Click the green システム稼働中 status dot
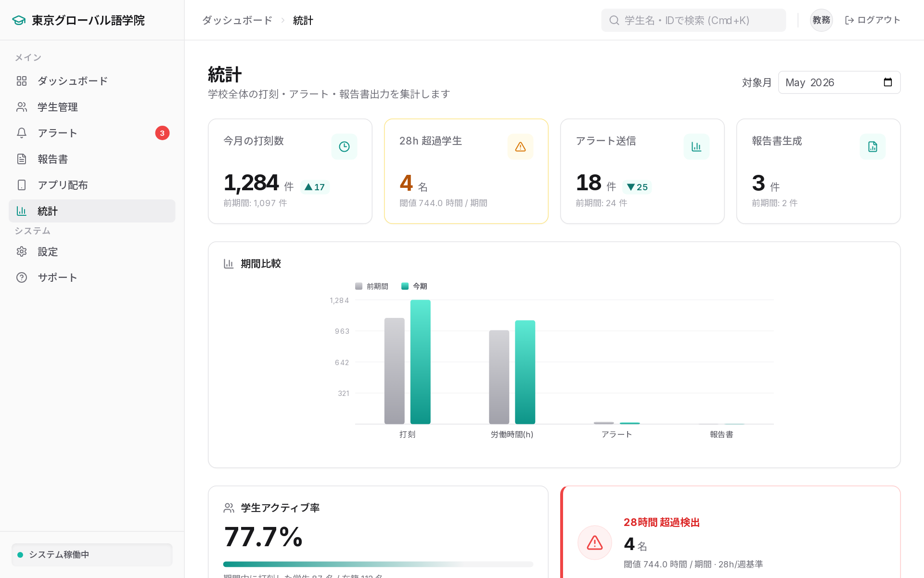This screenshot has height=578, width=924. 20,555
